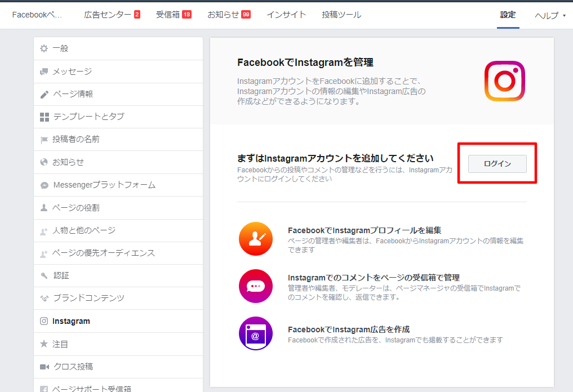Select ブランドコンテンツ in the sidebar
Viewport: 573px width, 392px height.
[118, 298]
